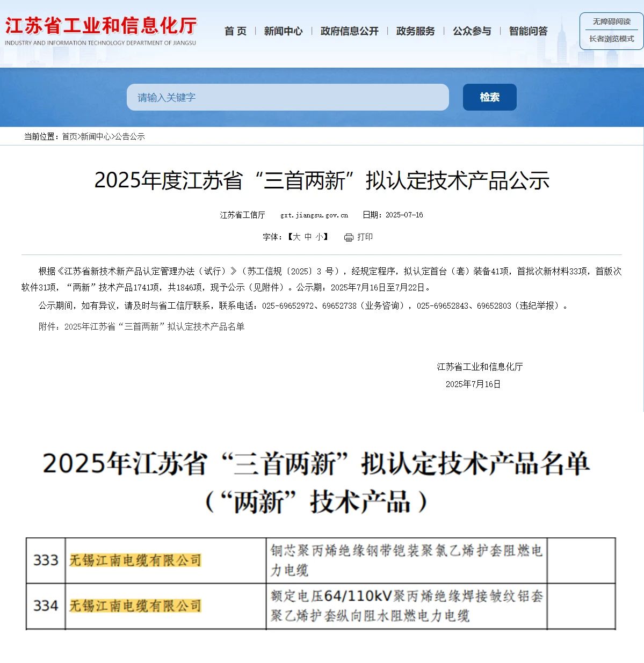
Task: Click the 江苏省工业和信息化厅 site logo
Action: tap(100, 31)
